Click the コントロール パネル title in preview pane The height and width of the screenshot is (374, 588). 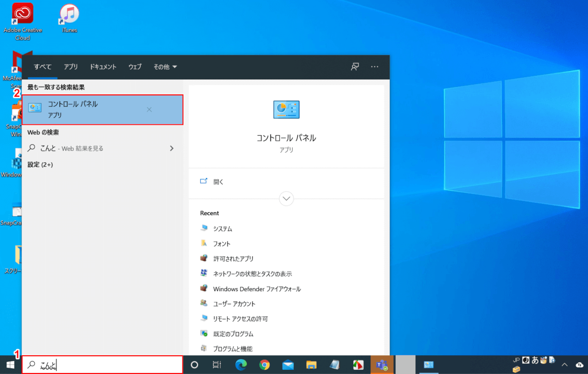click(x=286, y=138)
